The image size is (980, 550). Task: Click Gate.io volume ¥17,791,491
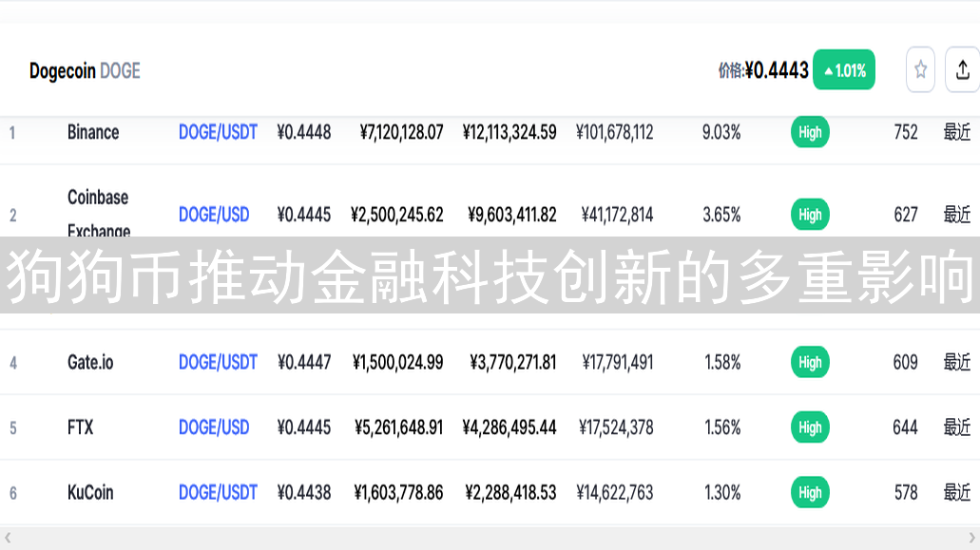click(618, 362)
